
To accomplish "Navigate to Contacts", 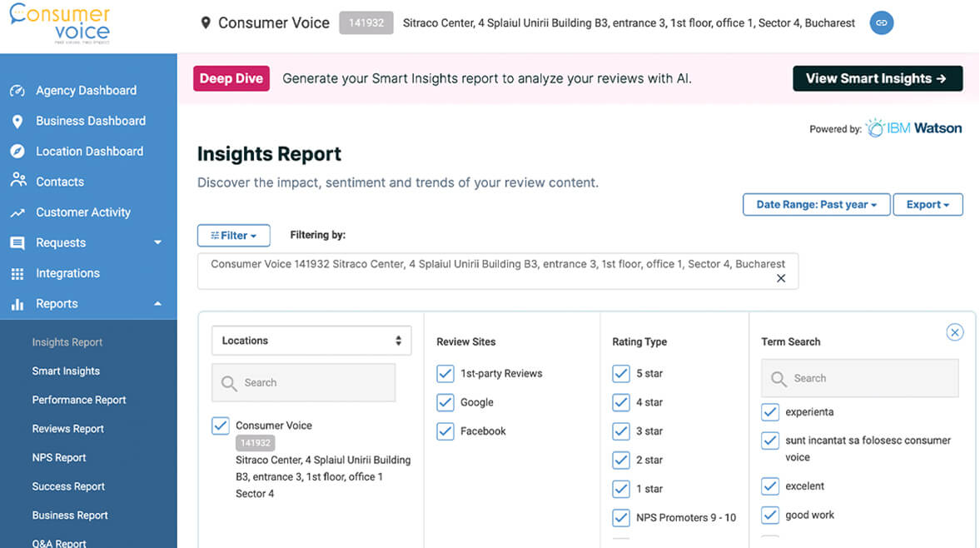I will coord(60,182).
